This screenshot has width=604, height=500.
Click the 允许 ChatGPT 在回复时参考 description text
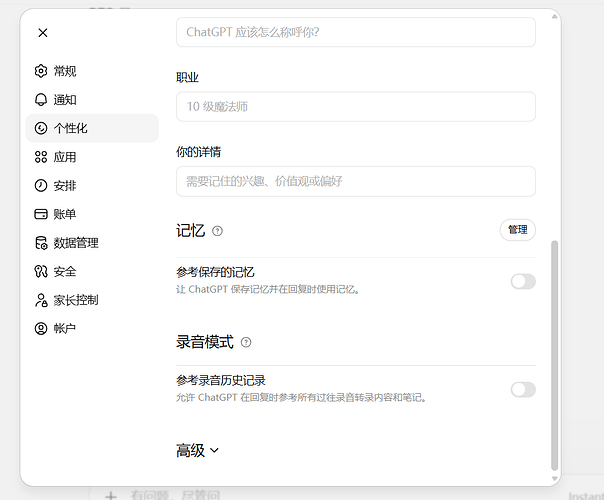coord(301,398)
